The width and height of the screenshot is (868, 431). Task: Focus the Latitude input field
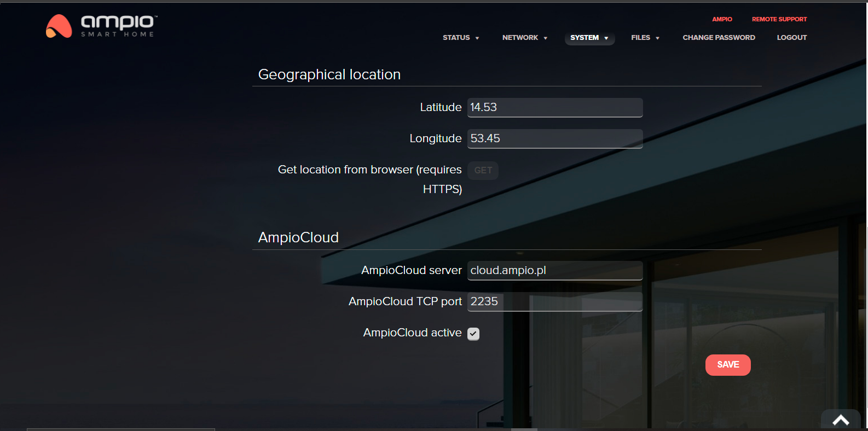[555, 108]
